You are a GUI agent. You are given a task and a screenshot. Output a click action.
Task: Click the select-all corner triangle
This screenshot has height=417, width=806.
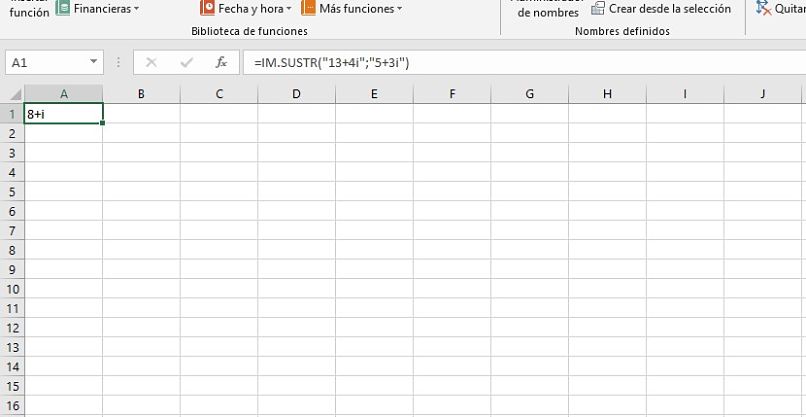[16, 94]
